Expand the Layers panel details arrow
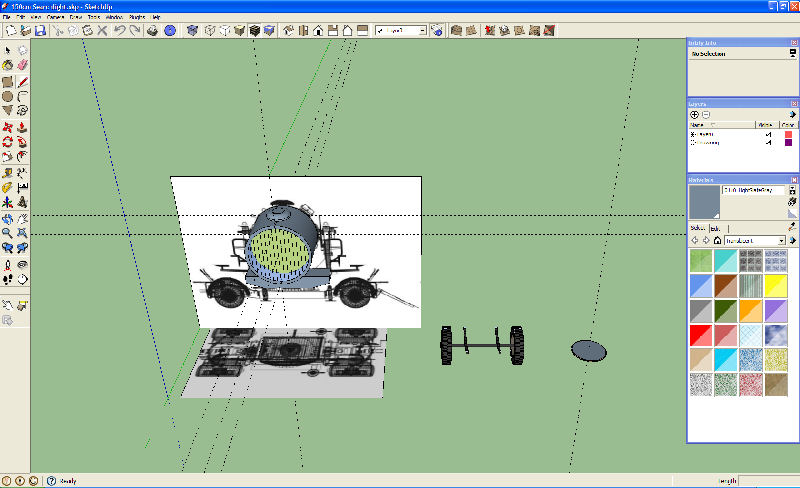Image resolution: width=800 pixels, height=488 pixels. [x=792, y=114]
